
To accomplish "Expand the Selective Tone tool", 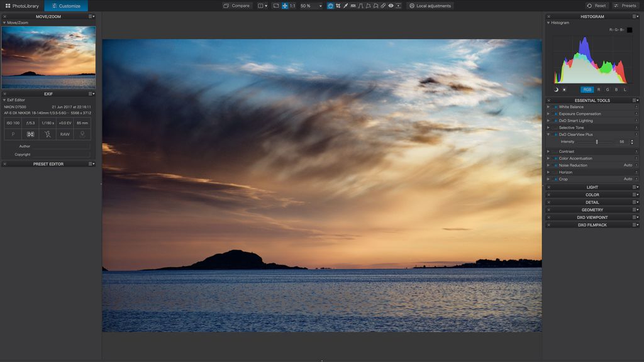I will click(x=548, y=127).
